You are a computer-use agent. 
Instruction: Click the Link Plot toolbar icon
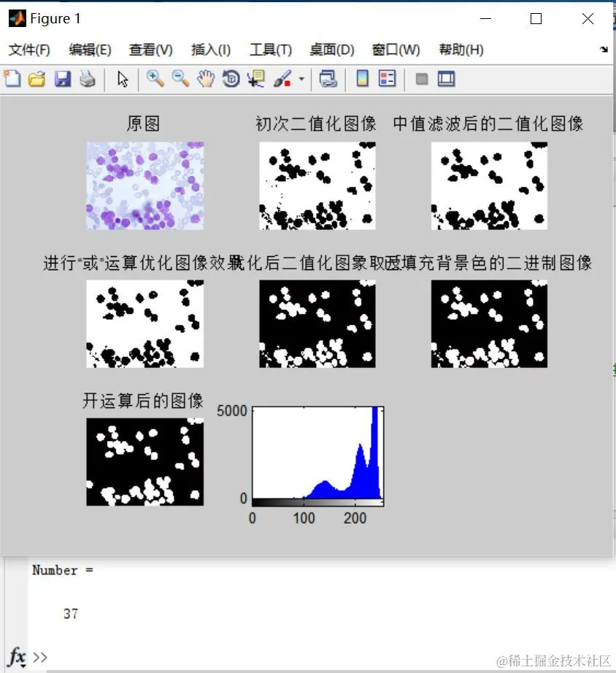328,79
